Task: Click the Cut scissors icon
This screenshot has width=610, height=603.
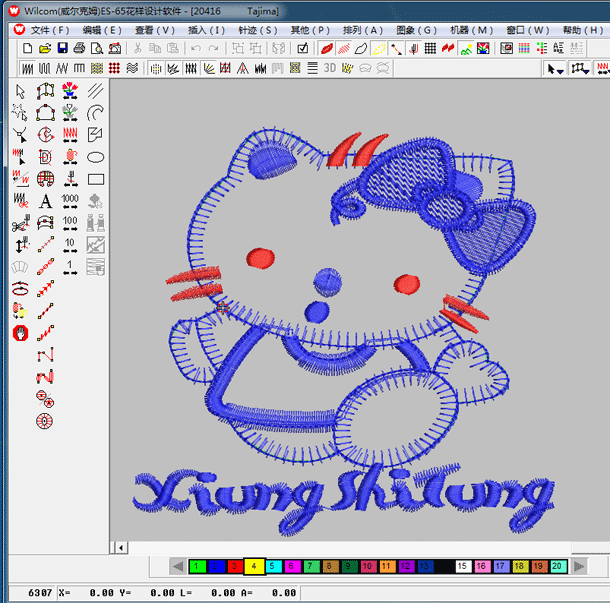Action: pos(137,48)
